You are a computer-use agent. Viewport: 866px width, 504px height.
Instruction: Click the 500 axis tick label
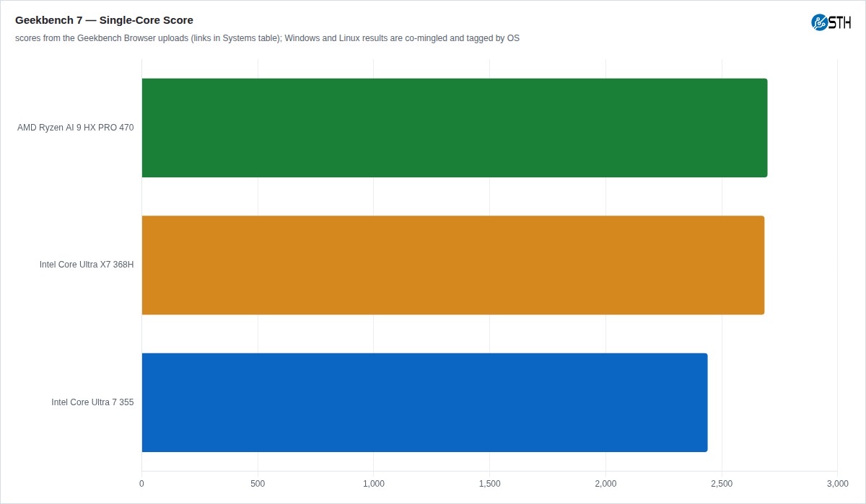[x=258, y=483]
